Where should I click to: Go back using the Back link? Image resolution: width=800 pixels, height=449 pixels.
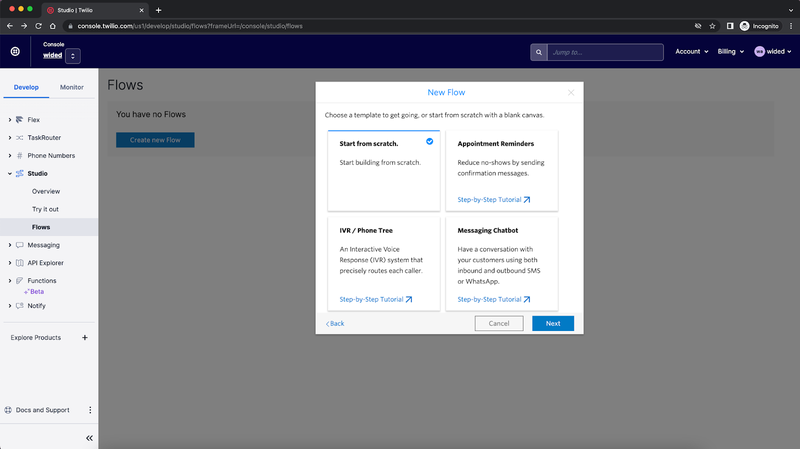pyautogui.click(x=335, y=323)
